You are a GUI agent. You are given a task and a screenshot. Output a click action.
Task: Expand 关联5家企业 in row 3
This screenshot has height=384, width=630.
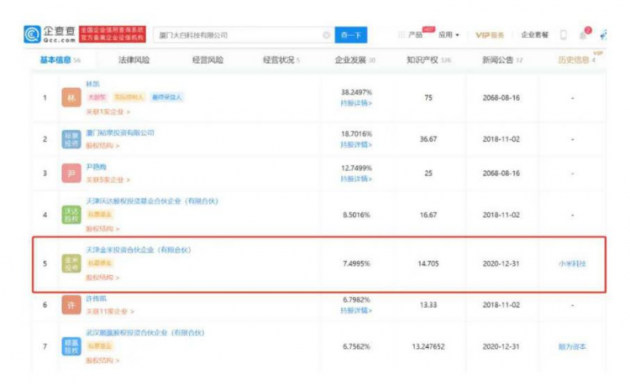[108, 180]
